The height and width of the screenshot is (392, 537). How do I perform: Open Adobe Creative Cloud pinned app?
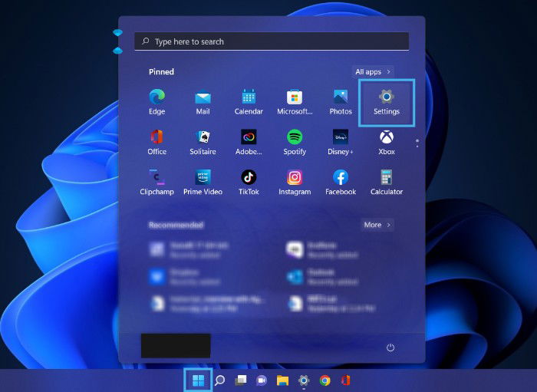point(249,143)
